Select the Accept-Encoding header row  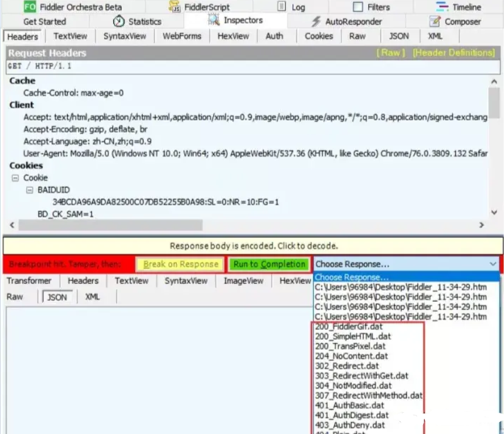point(85,130)
